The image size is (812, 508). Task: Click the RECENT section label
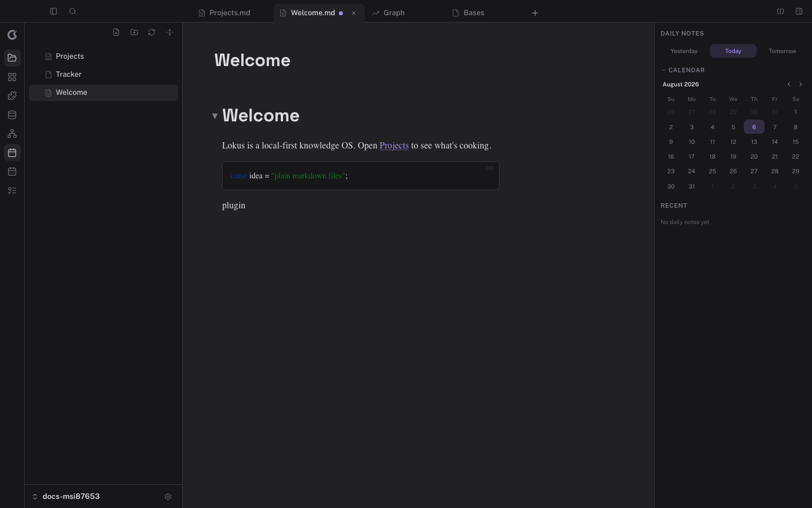674,205
